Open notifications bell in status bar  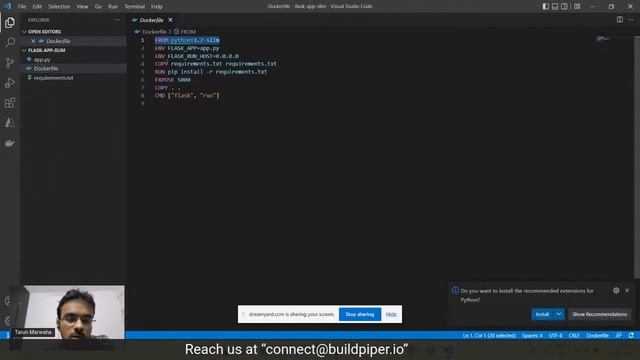(631, 335)
